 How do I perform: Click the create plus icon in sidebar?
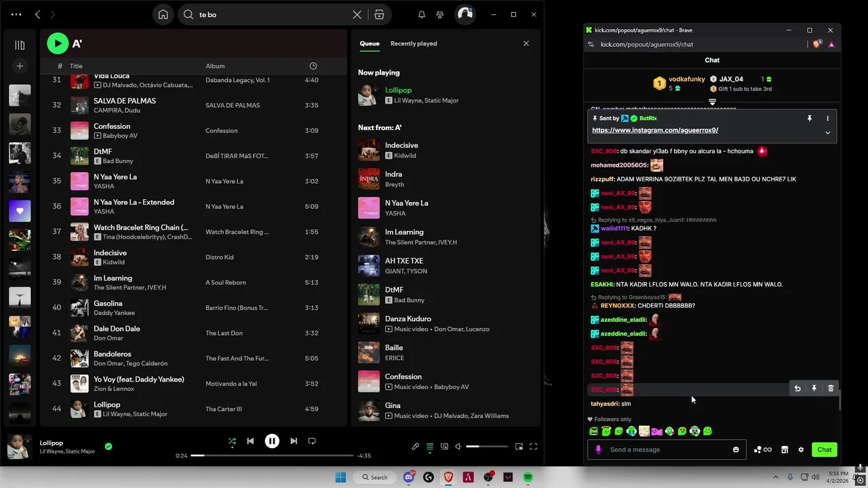(20, 66)
